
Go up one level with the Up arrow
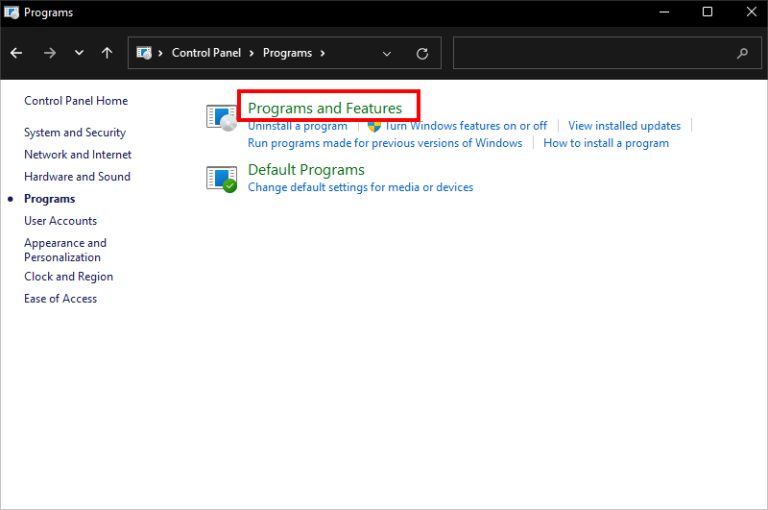(x=107, y=53)
